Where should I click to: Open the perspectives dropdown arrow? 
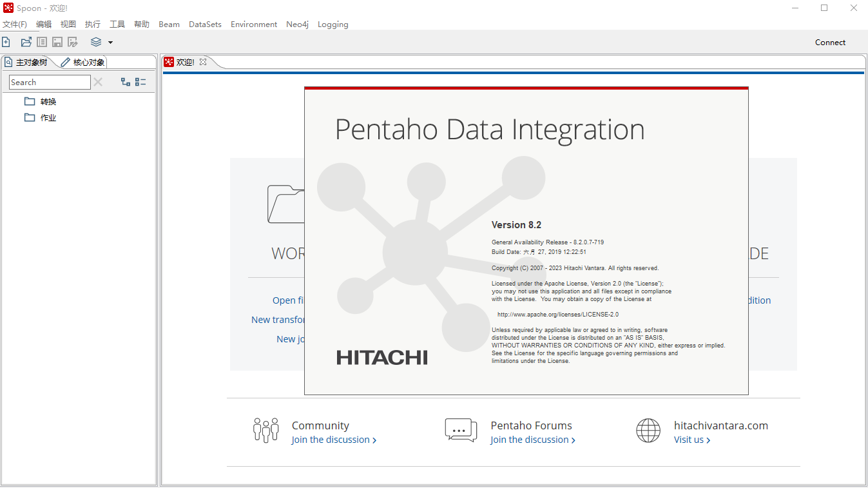[110, 43]
